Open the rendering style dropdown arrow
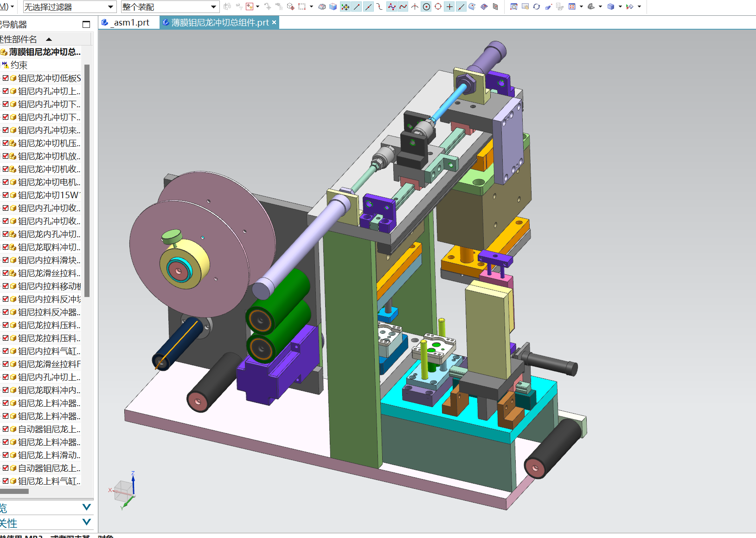Viewport: 756px width, 538px height. tap(620, 6)
